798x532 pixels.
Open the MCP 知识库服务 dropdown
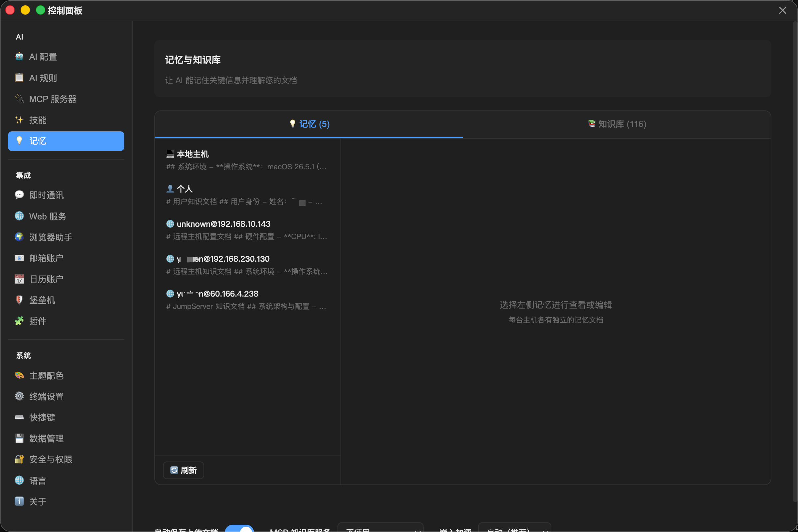pyautogui.click(x=380, y=528)
